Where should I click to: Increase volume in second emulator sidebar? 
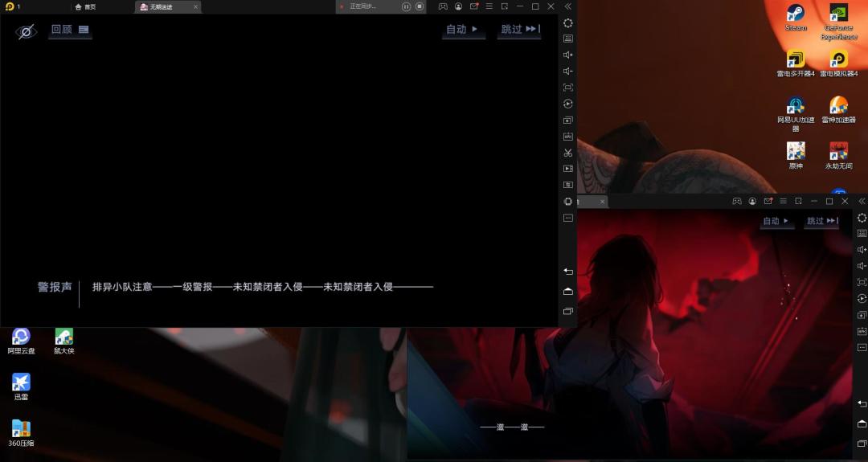point(862,250)
